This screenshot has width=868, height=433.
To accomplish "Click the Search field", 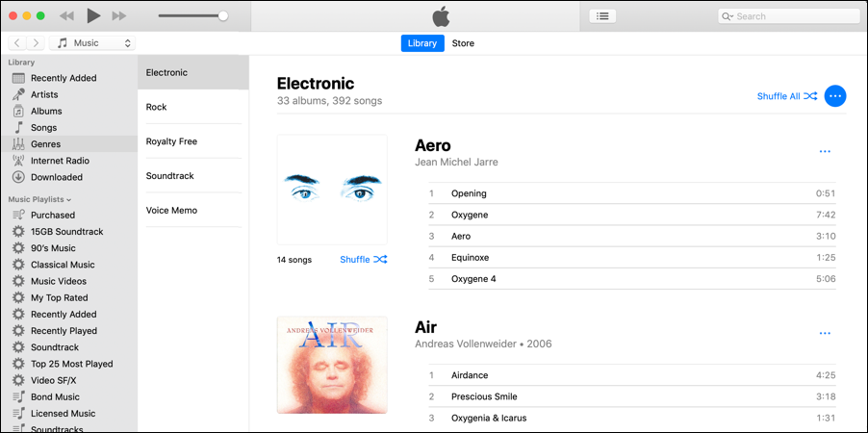I will [x=788, y=16].
